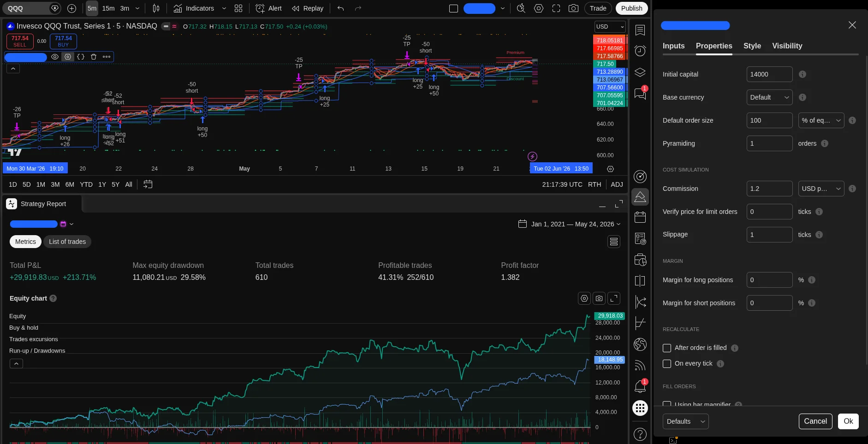Undo the last chart action

[340, 8]
